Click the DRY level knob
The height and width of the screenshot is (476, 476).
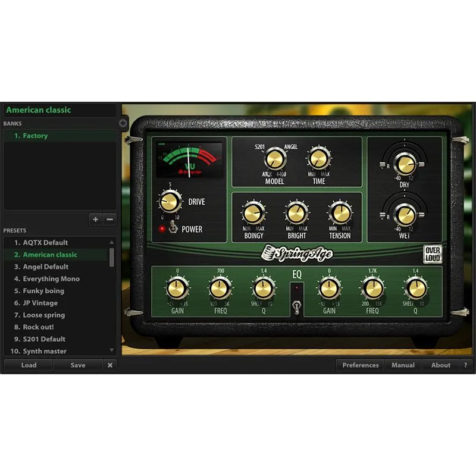tap(405, 164)
